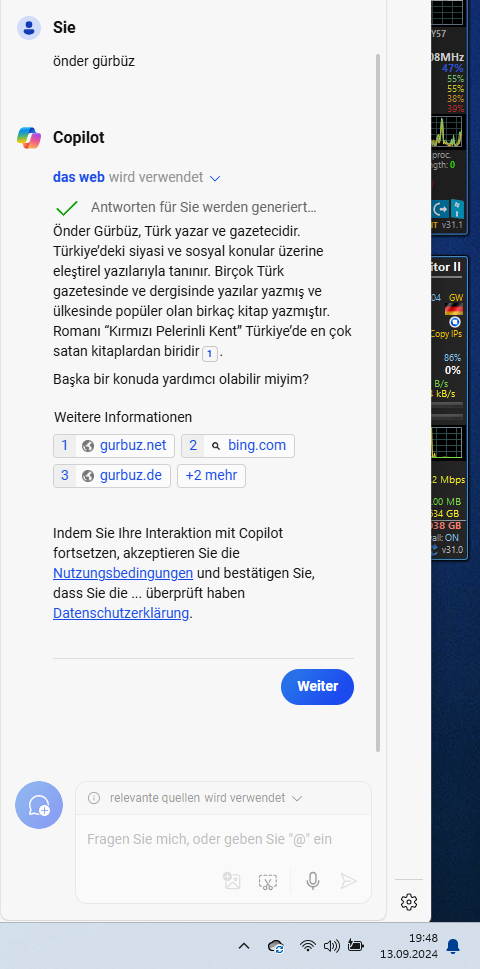Show hidden tray icons chevron
480x969 pixels.
click(244, 946)
